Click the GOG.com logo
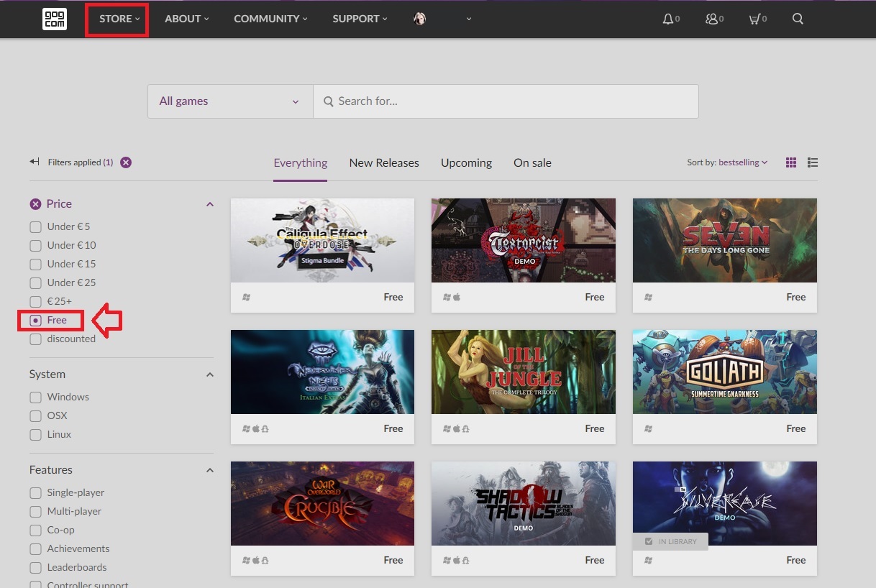The width and height of the screenshot is (876, 588). [x=55, y=19]
